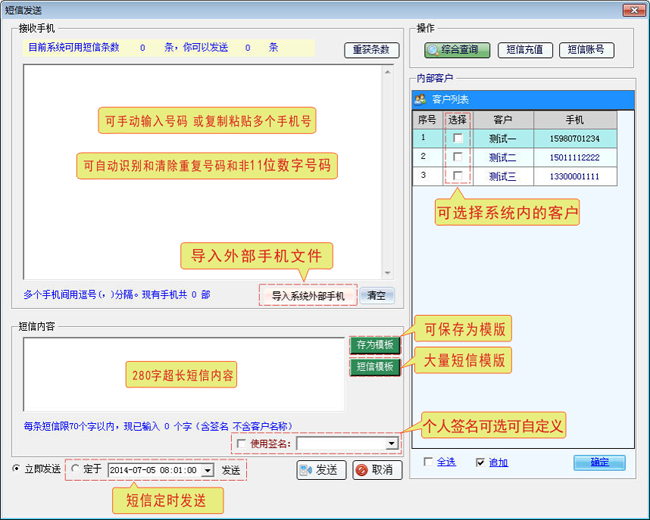Check the box for customer 测试一
This screenshot has width=650, height=520.
[x=458, y=139]
